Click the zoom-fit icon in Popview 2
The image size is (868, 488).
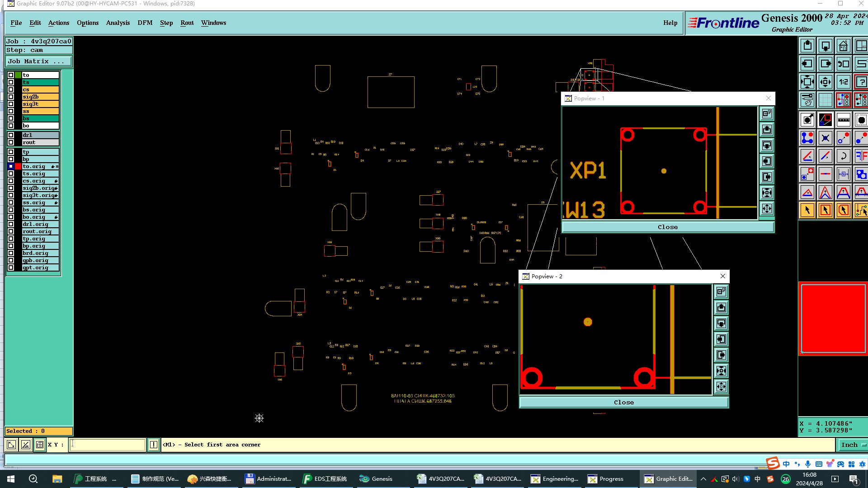(x=721, y=371)
